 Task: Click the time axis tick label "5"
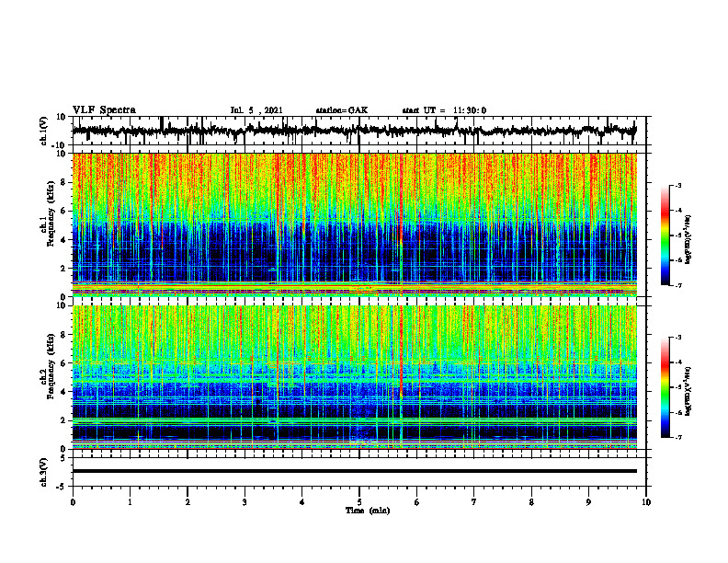click(x=359, y=502)
